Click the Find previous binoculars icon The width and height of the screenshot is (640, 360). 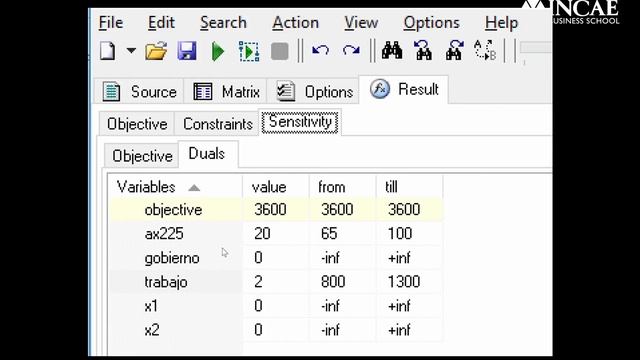[423, 51]
